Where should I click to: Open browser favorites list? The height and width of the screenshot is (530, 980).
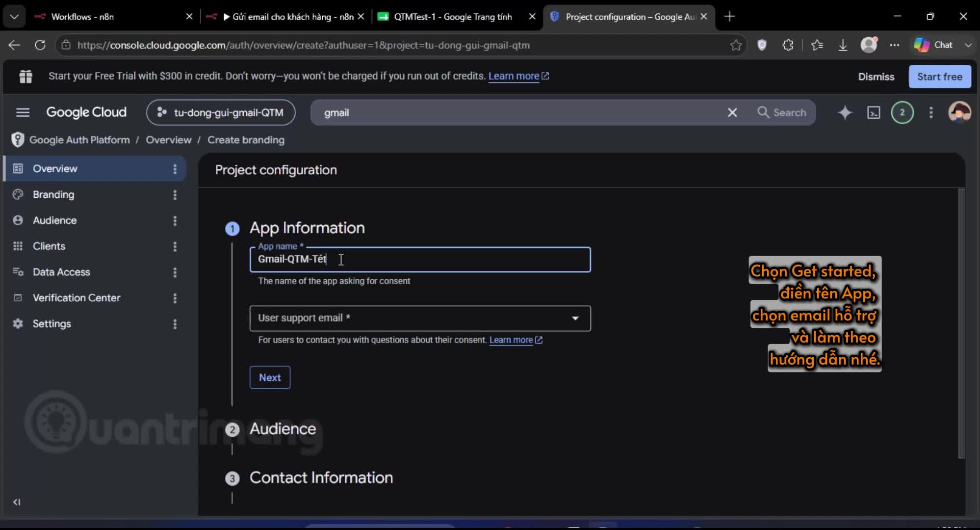pos(817,45)
